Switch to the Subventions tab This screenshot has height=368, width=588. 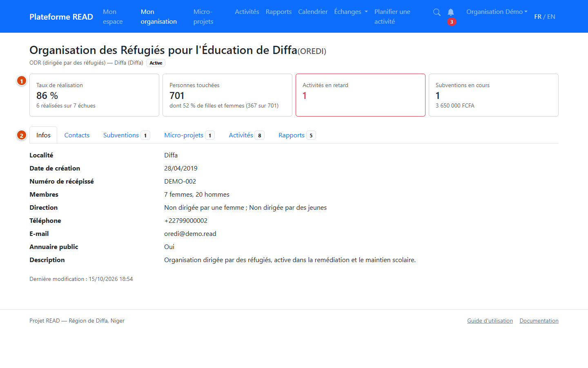127,135
